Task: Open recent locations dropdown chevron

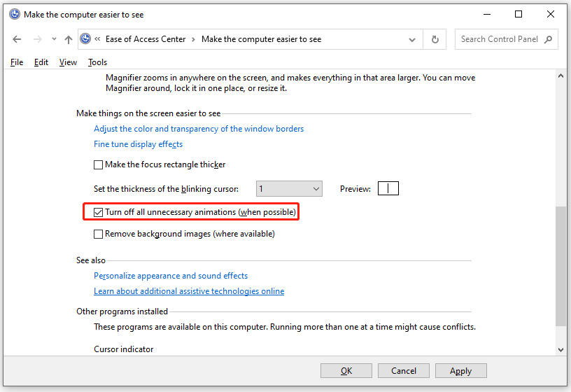Action: point(54,39)
